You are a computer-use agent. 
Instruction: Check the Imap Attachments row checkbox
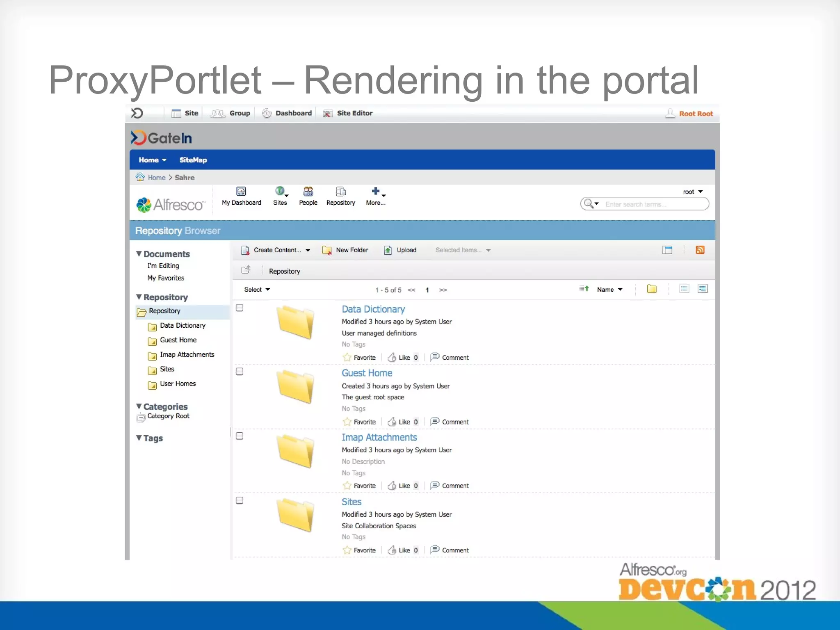(240, 436)
